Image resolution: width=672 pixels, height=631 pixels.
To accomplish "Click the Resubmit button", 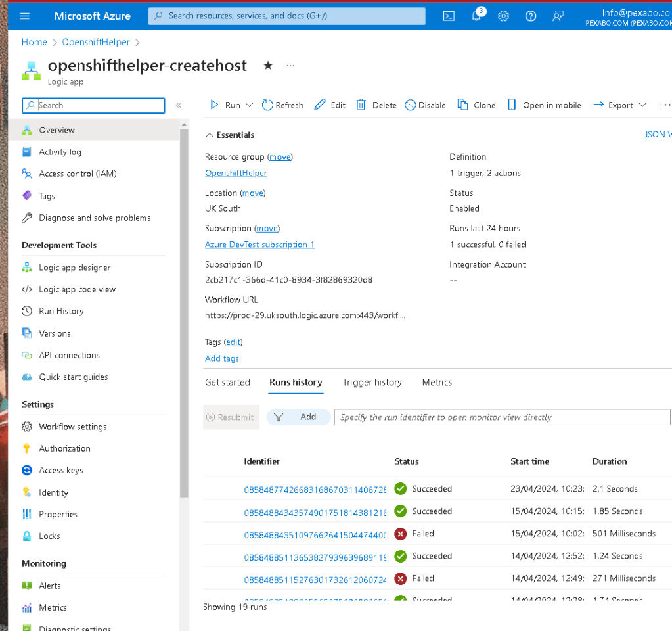I will point(231,417).
